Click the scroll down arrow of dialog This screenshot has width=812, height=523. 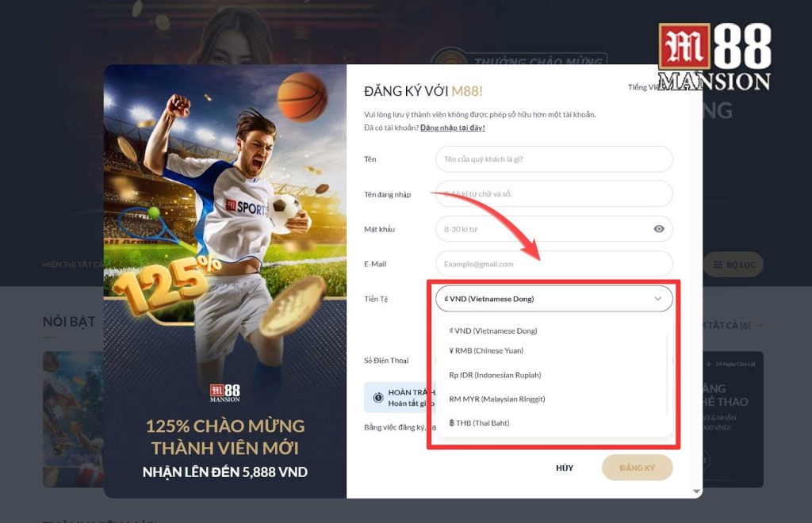point(696,491)
